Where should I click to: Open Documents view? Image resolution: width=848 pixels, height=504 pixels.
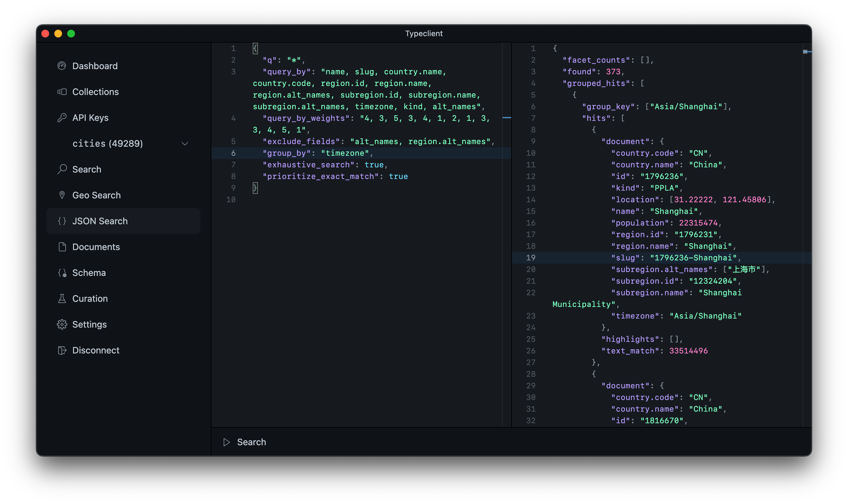click(123, 247)
